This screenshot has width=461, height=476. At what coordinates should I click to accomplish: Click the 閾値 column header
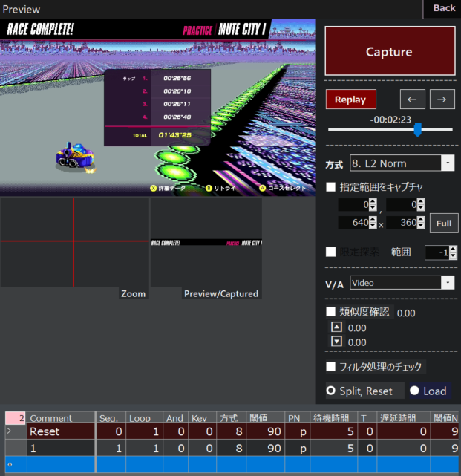[266, 418]
